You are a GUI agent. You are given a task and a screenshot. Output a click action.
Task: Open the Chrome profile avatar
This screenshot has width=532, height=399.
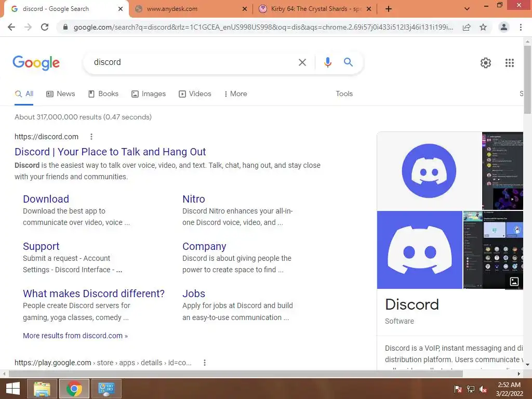(504, 27)
